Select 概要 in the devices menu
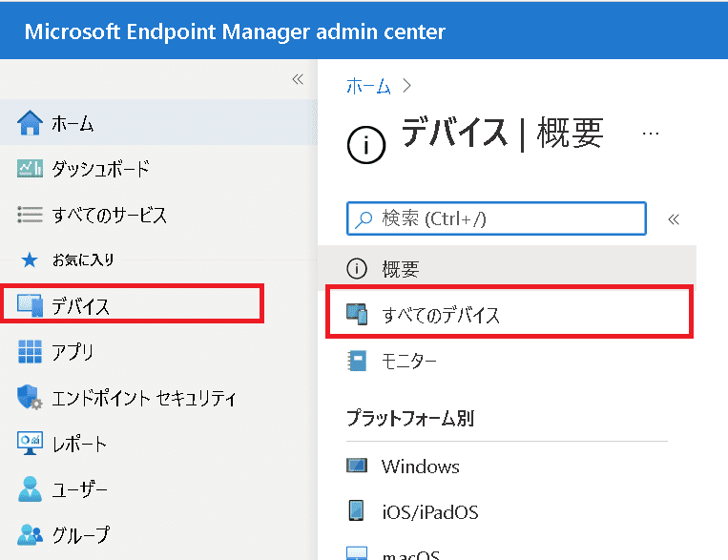The width and height of the screenshot is (728, 560). point(507,268)
